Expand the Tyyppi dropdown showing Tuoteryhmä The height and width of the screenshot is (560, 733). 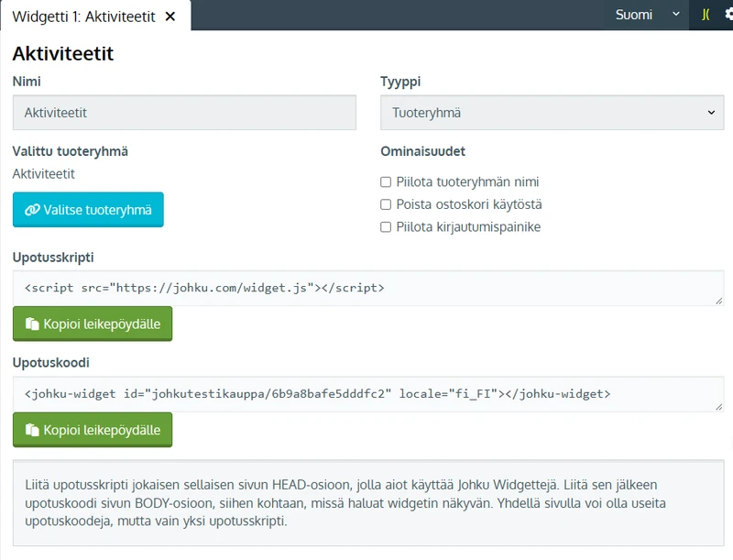point(552,113)
